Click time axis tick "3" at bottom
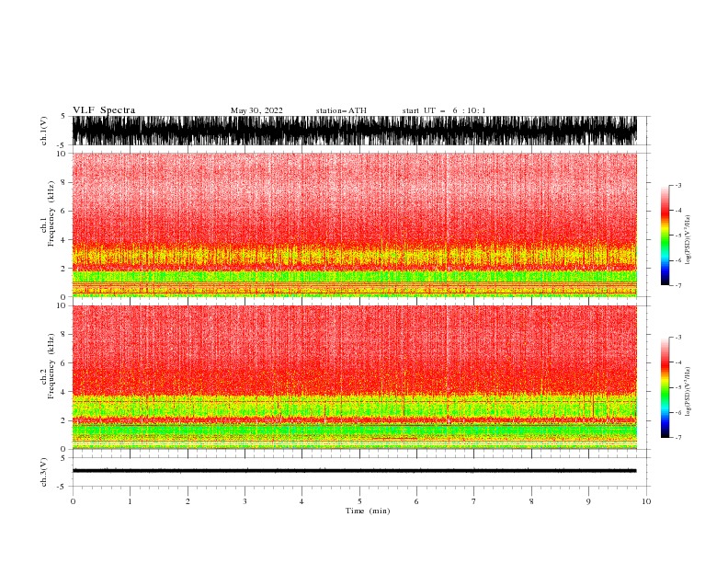The width and height of the screenshot is (728, 563). click(x=245, y=501)
